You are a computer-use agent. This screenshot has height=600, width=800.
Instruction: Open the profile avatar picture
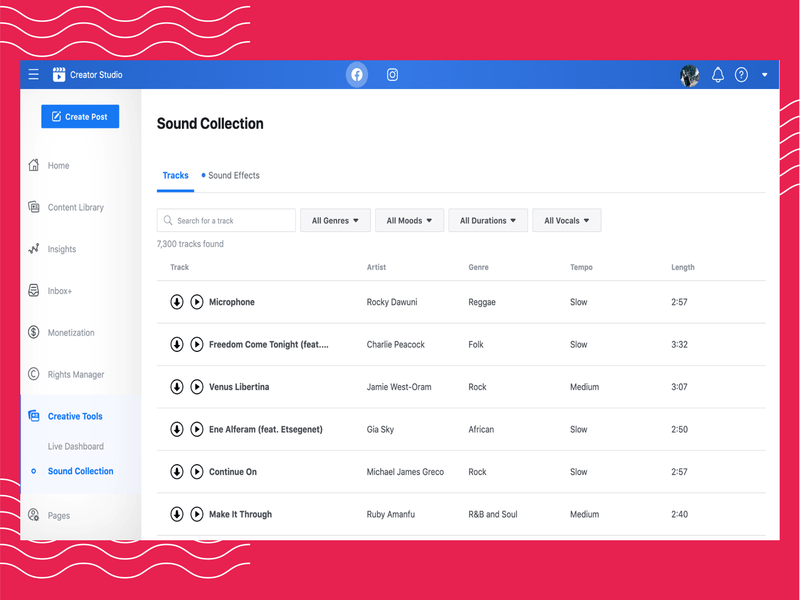click(689, 76)
